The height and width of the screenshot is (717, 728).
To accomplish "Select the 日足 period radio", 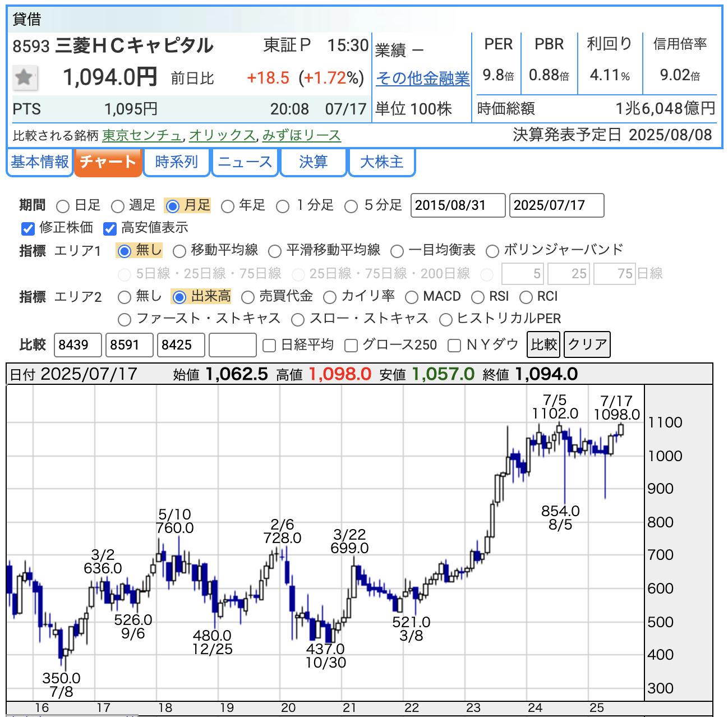I will click(63, 206).
